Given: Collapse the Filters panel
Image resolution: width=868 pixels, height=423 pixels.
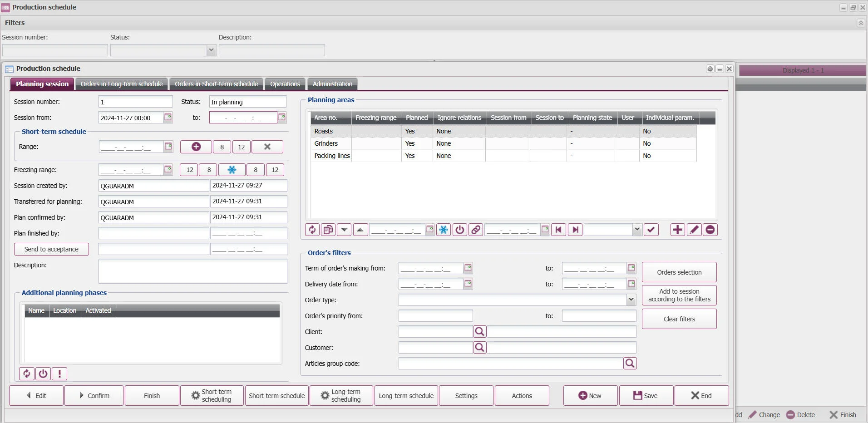Looking at the screenshot, I should coord(861,23).
